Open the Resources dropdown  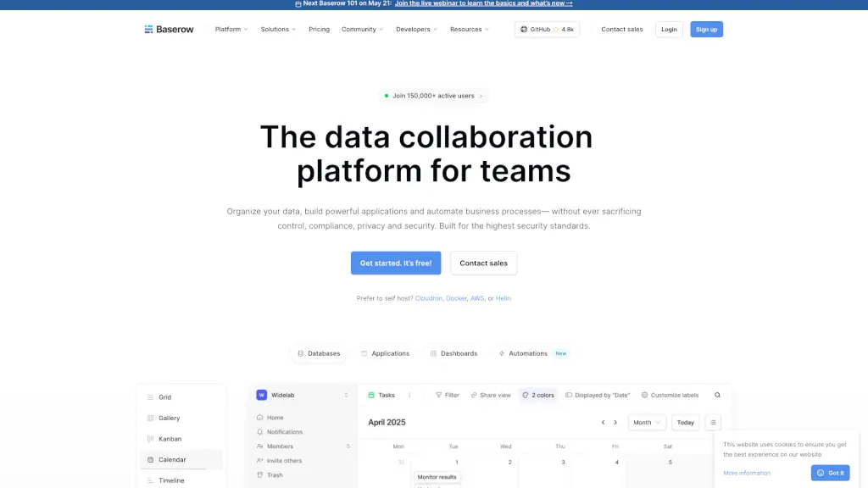(470, 30)
